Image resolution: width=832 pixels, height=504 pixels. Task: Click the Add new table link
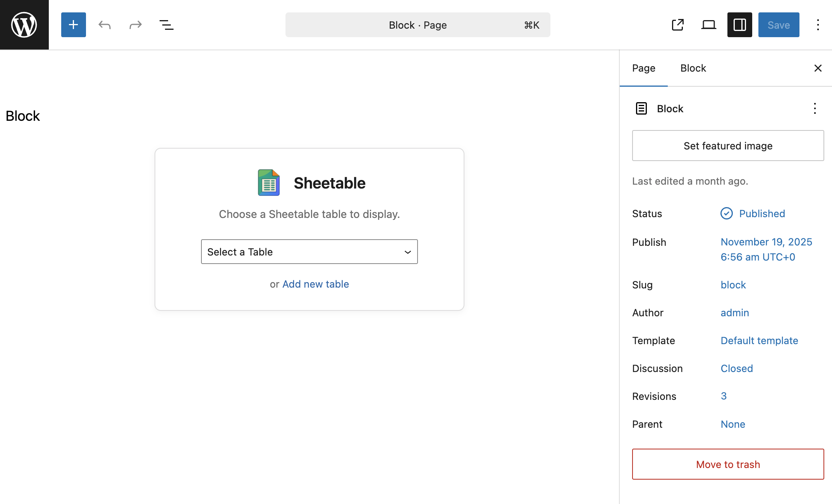click(x=315, y=284)
